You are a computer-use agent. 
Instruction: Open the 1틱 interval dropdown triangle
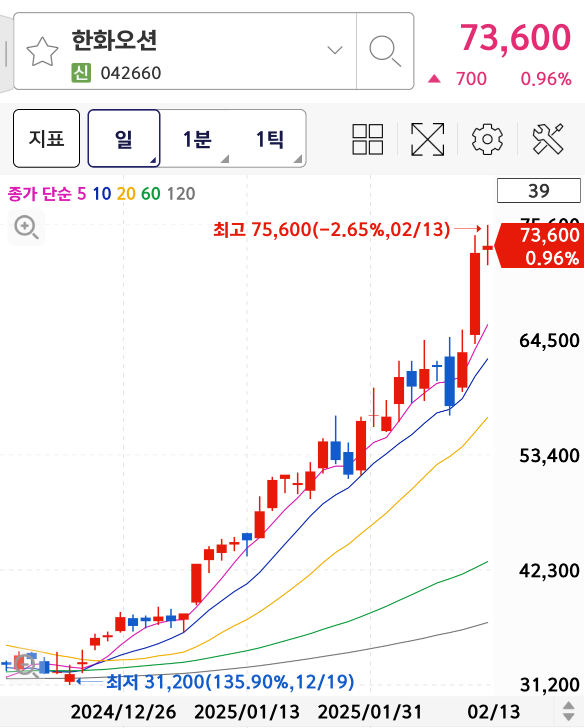click(x=297, y=159)
